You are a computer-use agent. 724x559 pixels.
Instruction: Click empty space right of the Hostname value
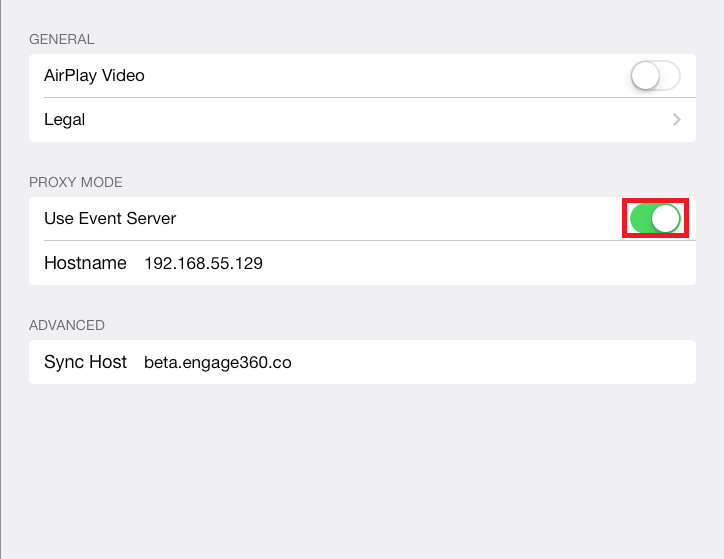tap(480, 264)
